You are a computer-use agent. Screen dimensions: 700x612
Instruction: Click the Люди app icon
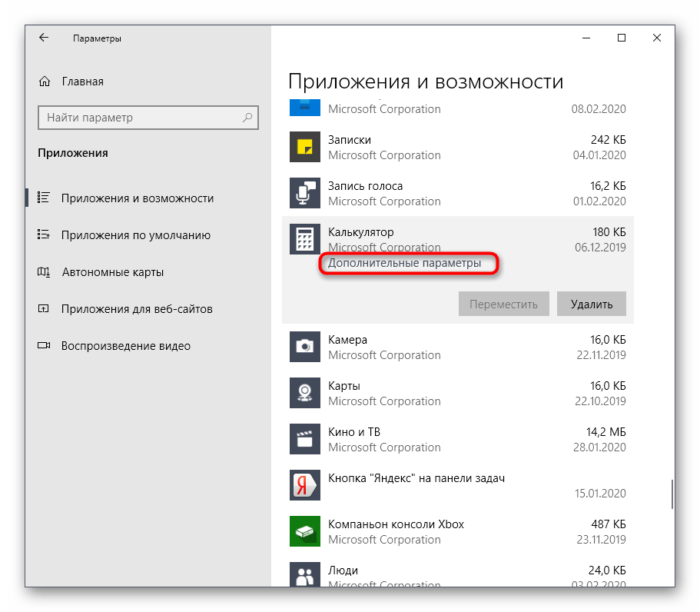click(304, 574)
